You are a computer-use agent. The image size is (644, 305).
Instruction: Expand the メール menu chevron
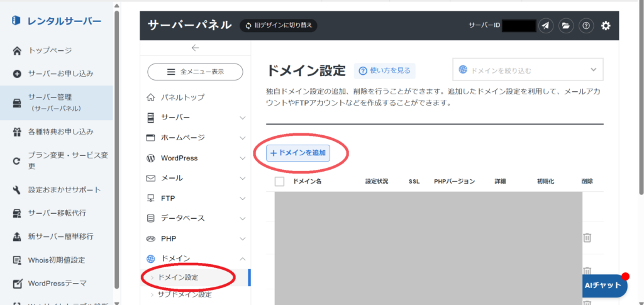242,178
